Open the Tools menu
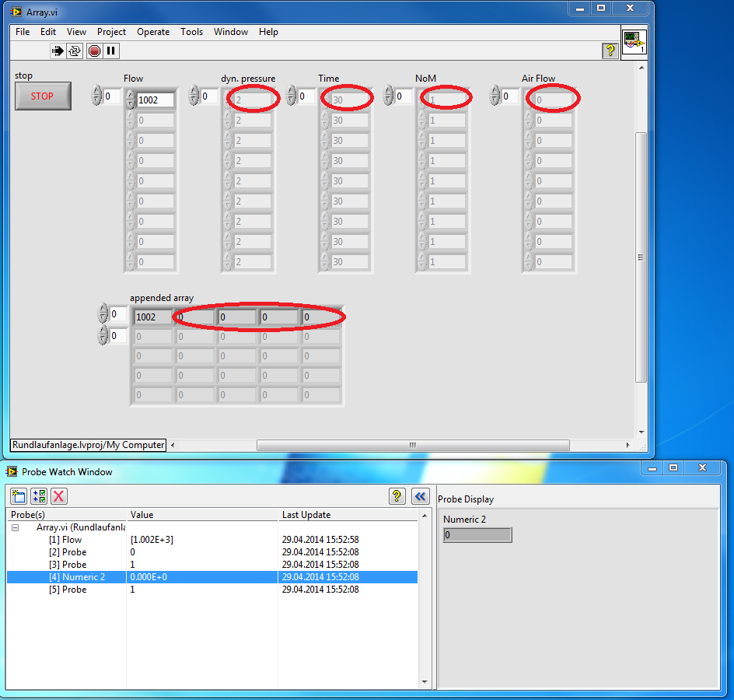 pyautogui.click(x=191, y=32)
